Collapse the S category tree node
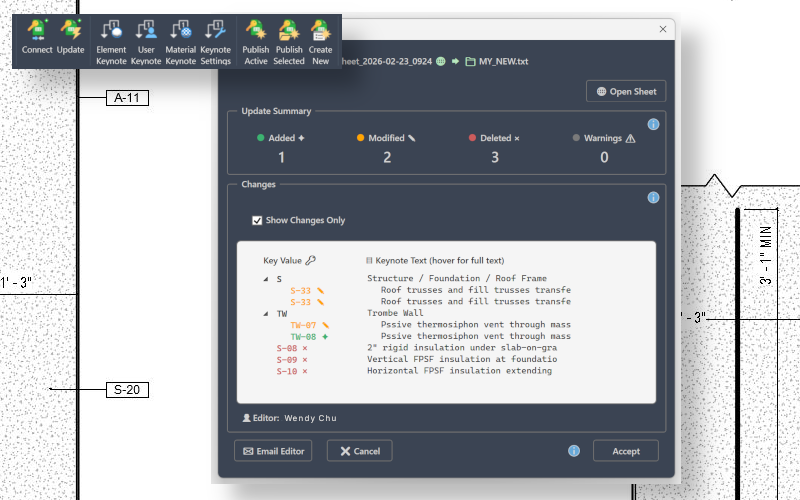 point(265,280)
